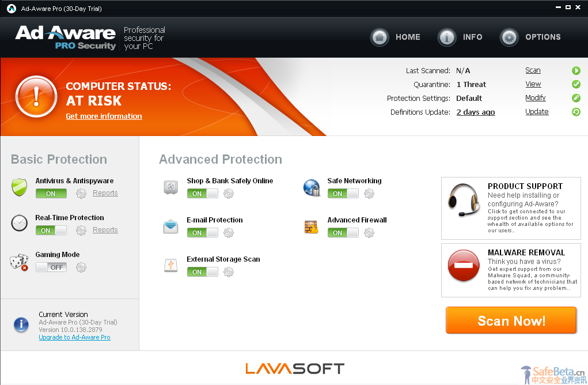Click the Scan link
This screenshot has width=588, height=385.
533,70
